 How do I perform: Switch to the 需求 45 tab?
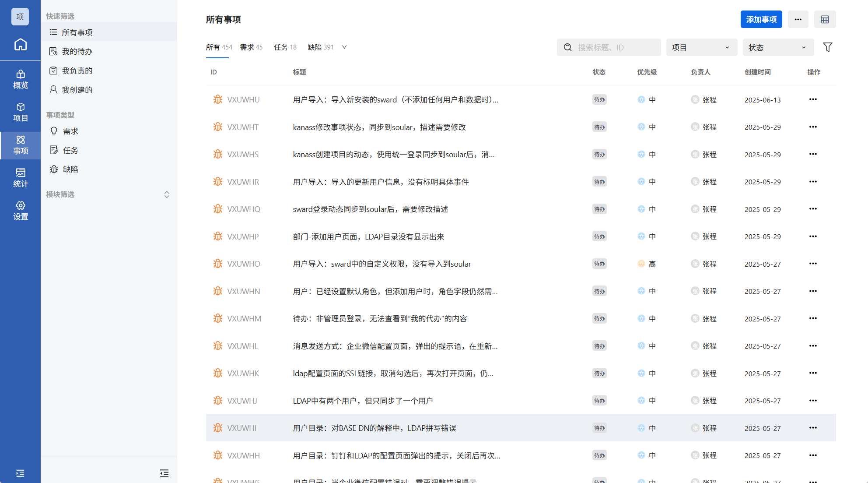[x=251, y=47]
